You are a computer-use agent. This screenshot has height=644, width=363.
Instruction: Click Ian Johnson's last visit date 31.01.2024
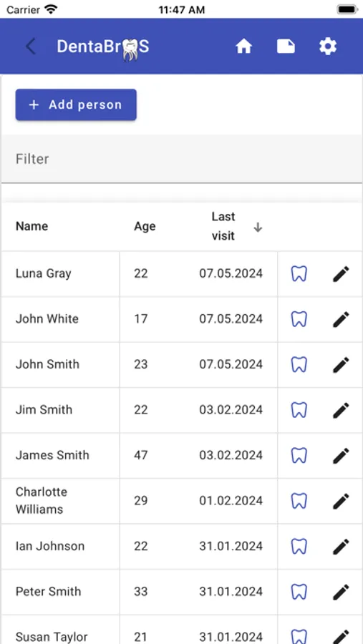[x=231, y=546]
